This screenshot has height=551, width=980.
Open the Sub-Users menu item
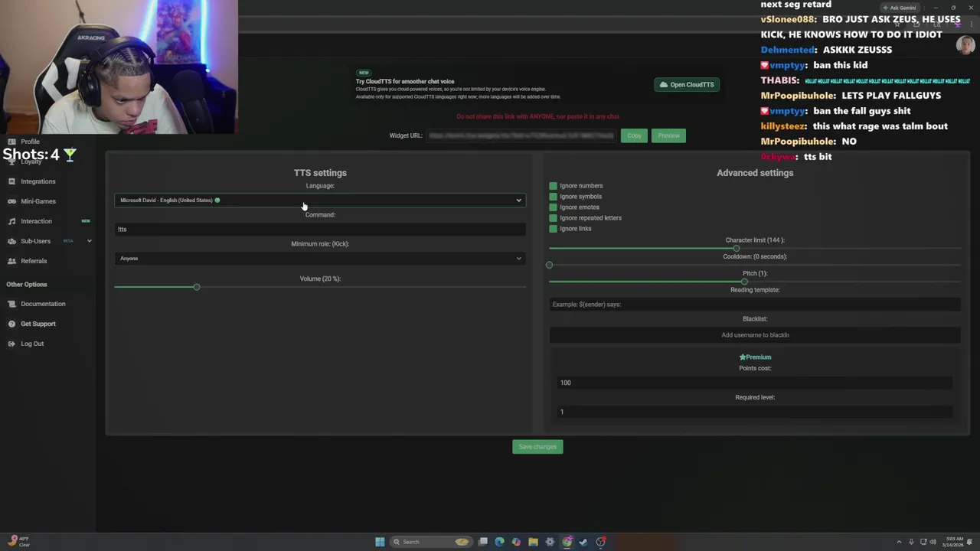click(x=36, y=241)
